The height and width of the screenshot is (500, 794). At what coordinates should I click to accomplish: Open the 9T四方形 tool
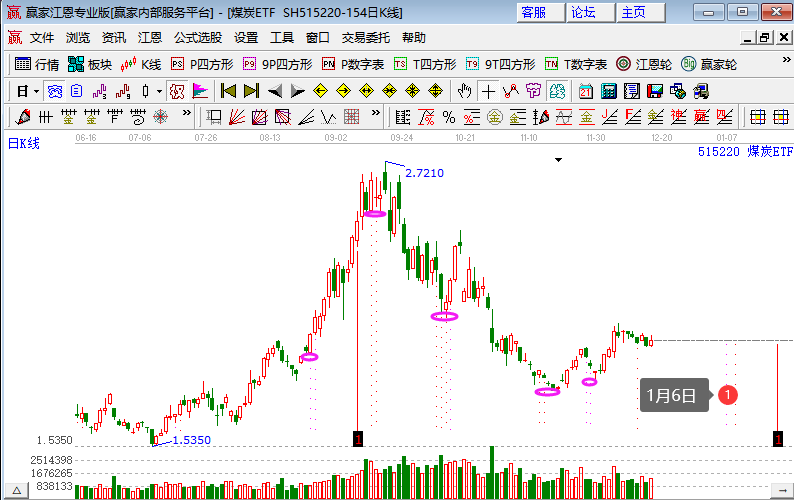[500, 64]
